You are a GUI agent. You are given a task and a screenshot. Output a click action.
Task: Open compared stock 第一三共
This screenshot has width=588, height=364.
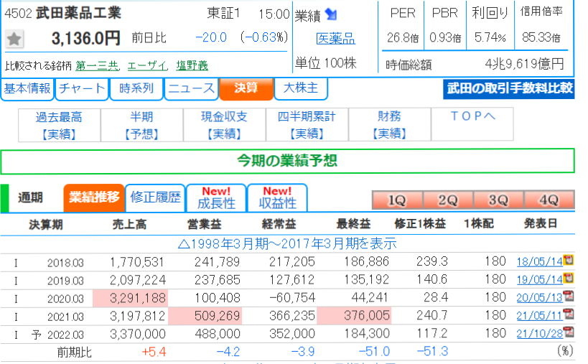click(97, 66)
